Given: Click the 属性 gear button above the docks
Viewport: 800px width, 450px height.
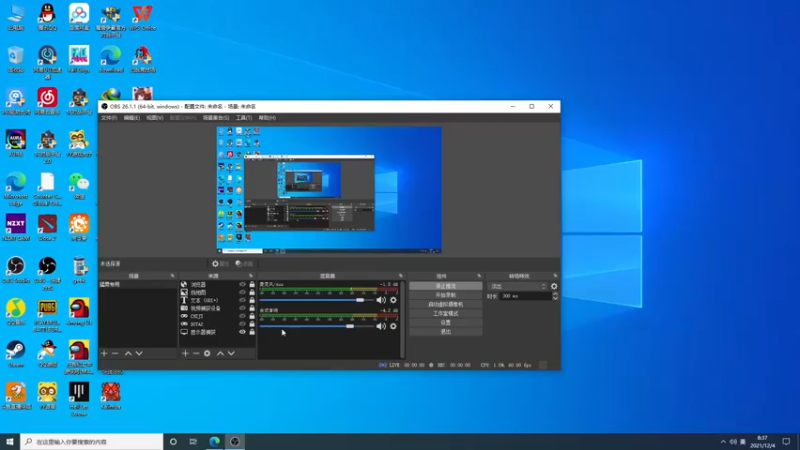Looking at the screenshot, I should click(x=220, y=264).
